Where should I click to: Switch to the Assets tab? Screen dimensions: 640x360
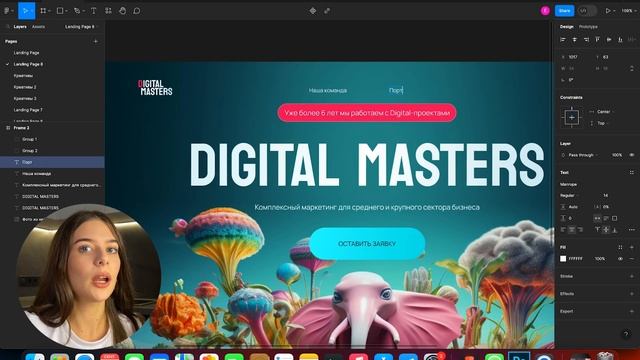click(x=38, y=27)
